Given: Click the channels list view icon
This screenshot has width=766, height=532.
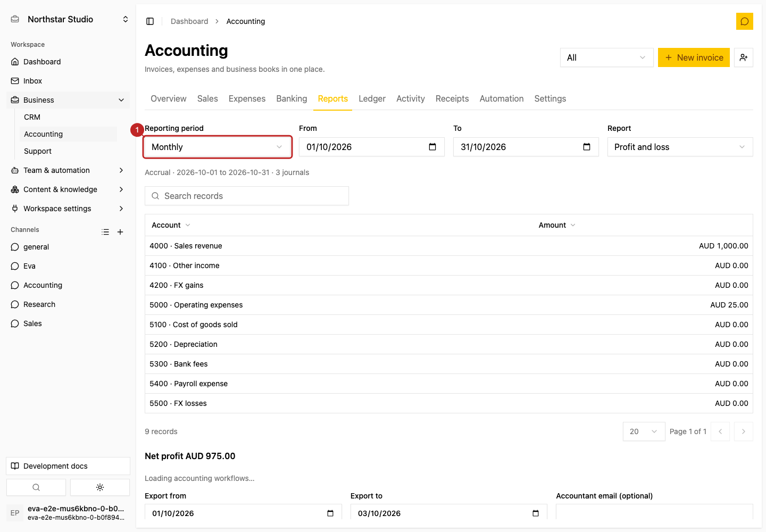Looking at the screenshot, I should click(x=105, y=232).
